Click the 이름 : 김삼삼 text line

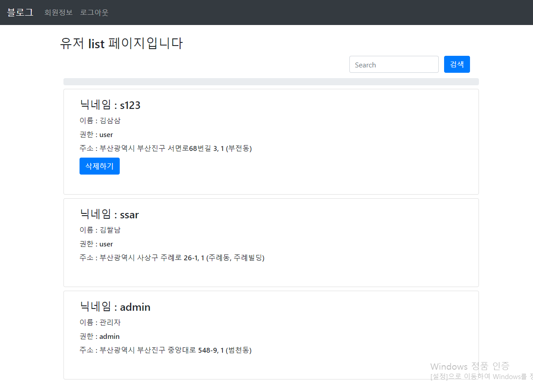(x=100, y=121)
